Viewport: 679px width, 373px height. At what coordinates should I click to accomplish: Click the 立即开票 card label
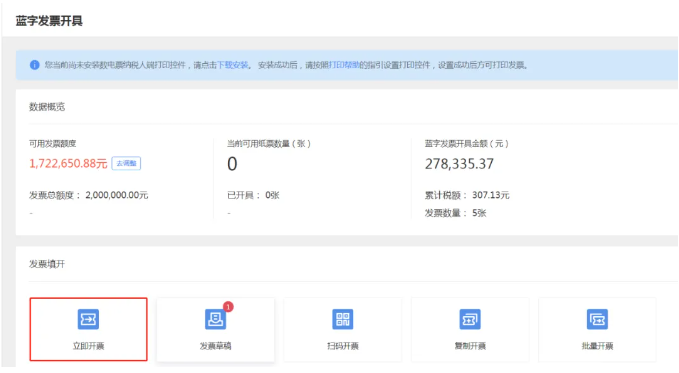click(x=88, y=346)
